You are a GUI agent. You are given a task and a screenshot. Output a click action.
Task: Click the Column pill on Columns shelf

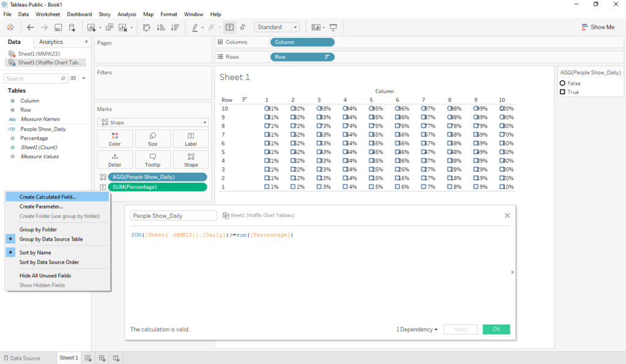(x=302, y=42)
